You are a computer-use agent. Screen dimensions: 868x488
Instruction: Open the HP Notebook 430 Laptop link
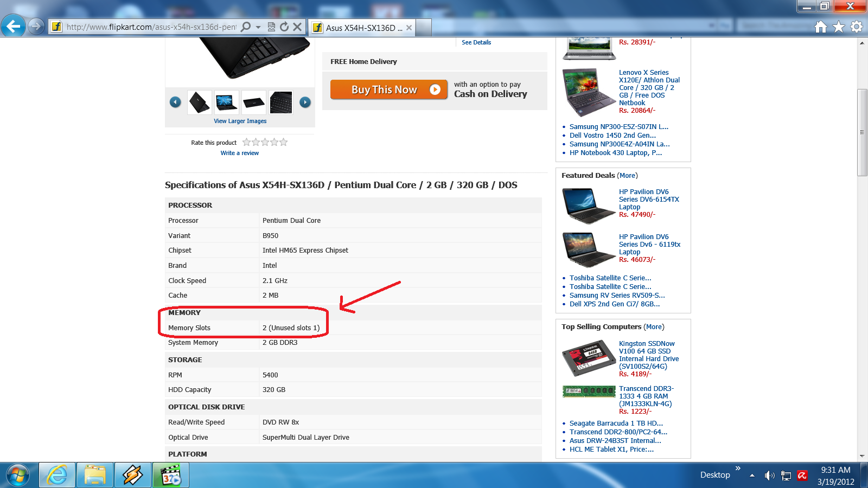pyautogui.click(x=616, y=153)
